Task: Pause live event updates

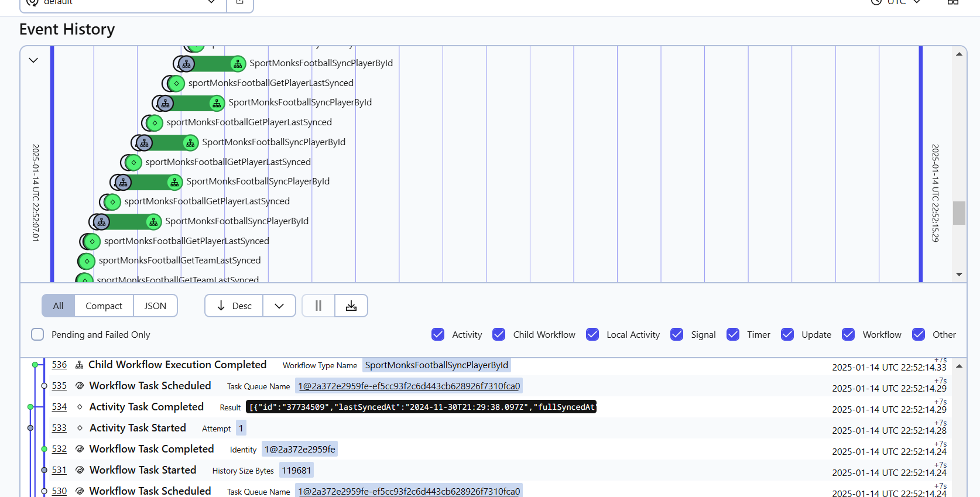Action: click(x=318, y=306)
